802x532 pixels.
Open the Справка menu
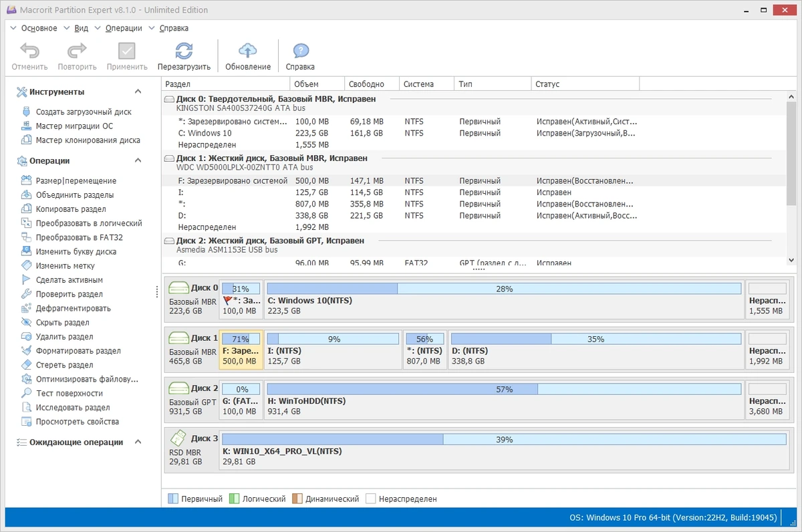pyautogui.click(x=174, y=28)
